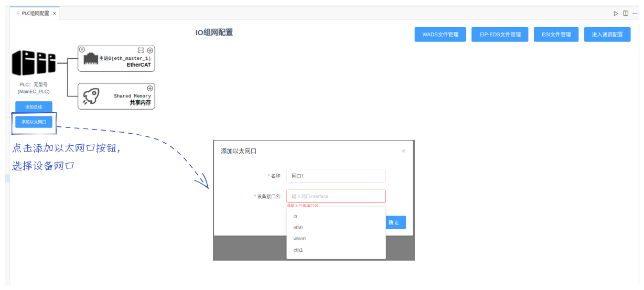Click the PLC device icon
644x290 pixels.
pos(34,62)
